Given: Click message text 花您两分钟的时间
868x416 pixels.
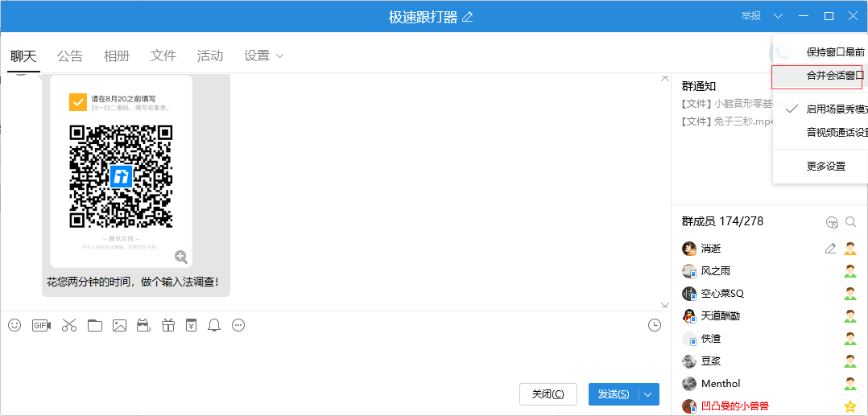Looking at the screenshot, I should [133, 282].
